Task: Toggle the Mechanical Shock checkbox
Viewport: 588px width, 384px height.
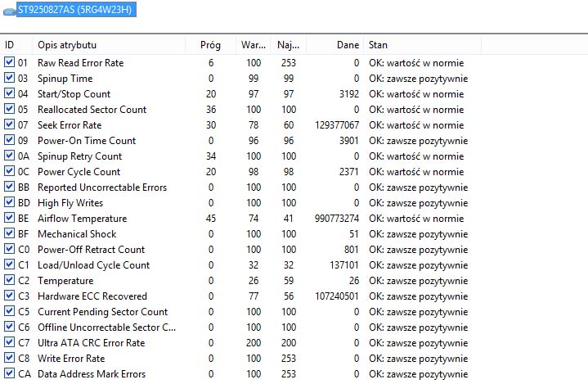Action: click(x=9, y=233)
